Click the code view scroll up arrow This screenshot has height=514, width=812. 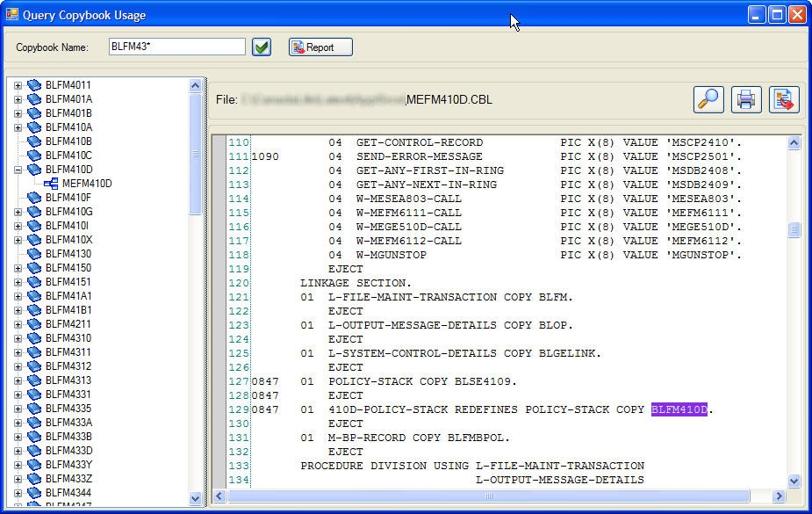[794, 142]
